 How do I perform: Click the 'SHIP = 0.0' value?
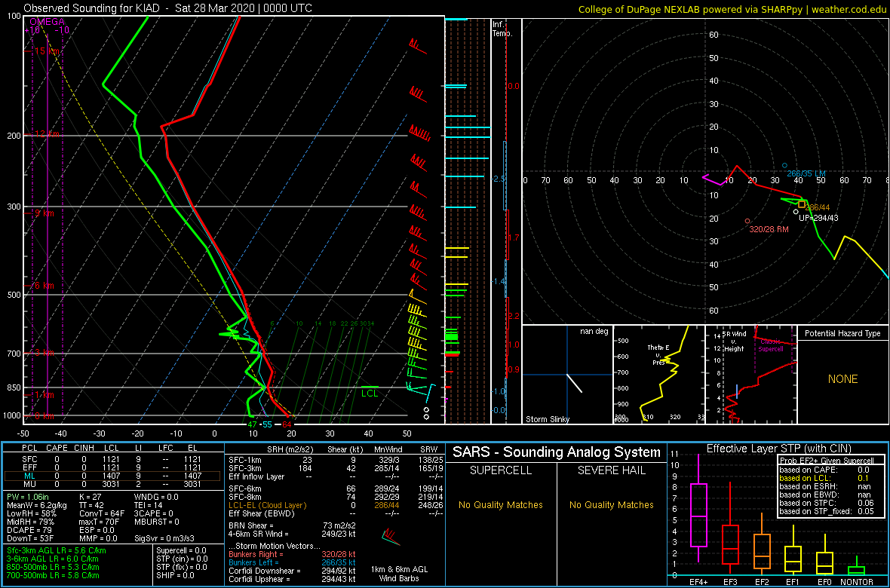[x=176, y=575]
